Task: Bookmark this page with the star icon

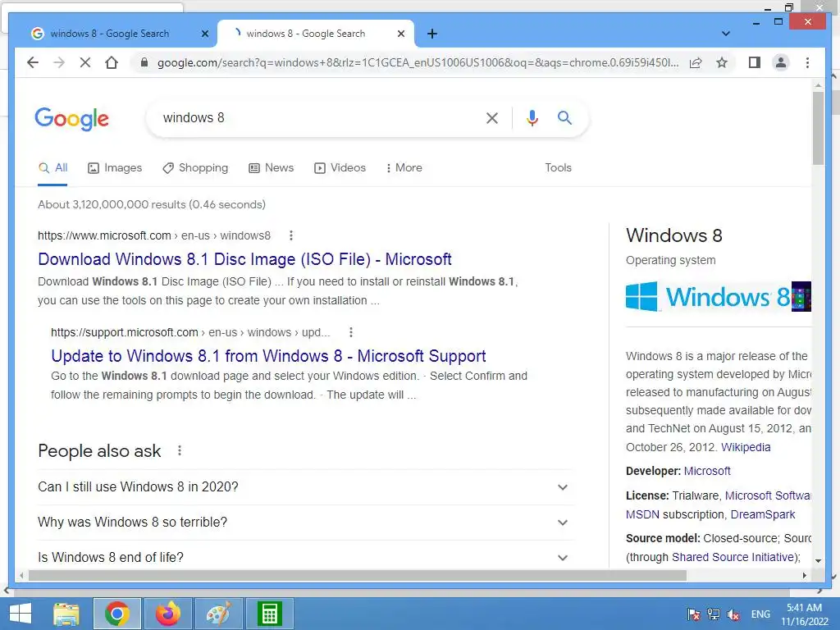Action: 722,62
